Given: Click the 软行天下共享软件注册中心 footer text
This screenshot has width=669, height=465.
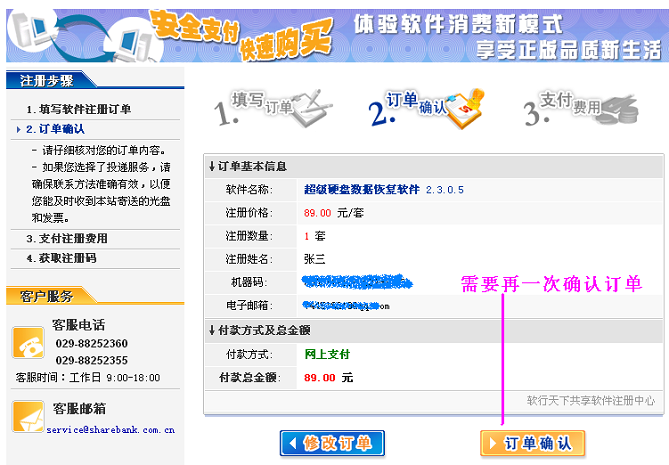Looking at the screenshot, I should click(x=590, y=401).
